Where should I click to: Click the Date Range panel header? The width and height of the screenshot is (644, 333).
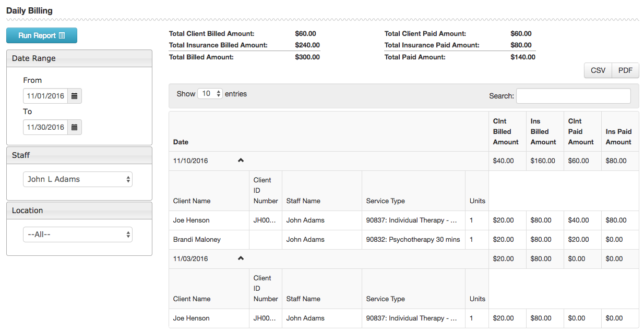pyautogui.click(x=79, y=58)
